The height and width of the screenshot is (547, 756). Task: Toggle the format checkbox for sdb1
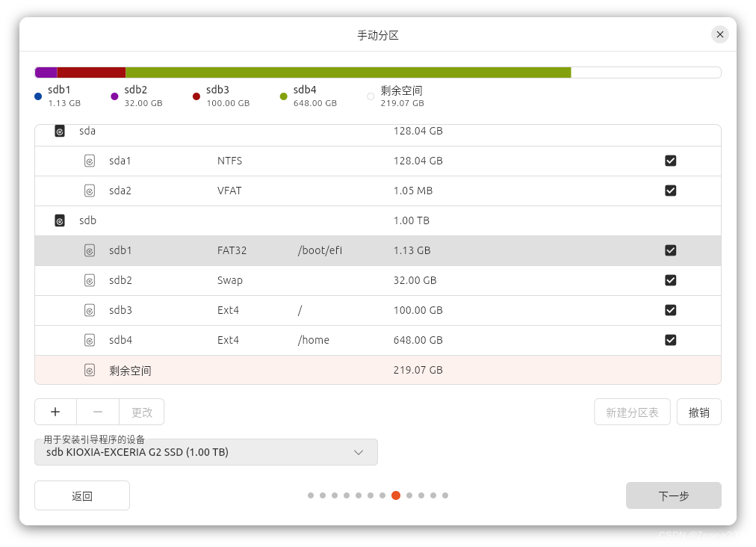click(670, 250)
